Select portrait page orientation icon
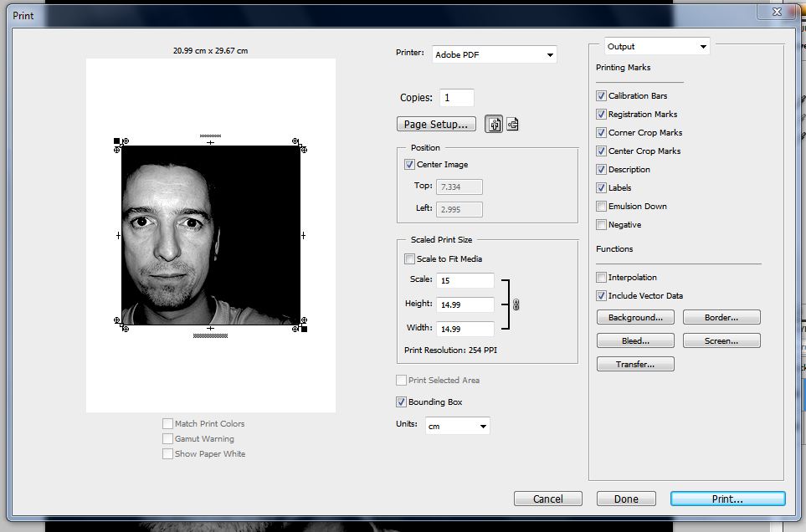Viewport: 806px width, 532px height. pos(495,125)
